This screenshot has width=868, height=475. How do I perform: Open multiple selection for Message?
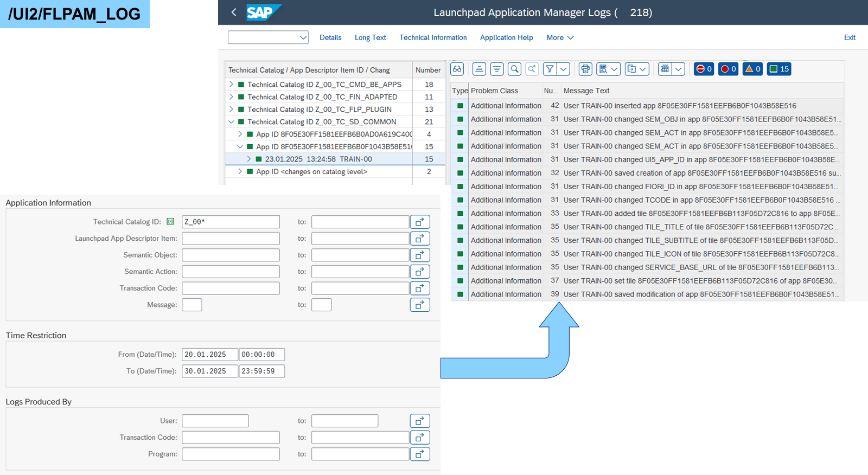coord(420,305)
